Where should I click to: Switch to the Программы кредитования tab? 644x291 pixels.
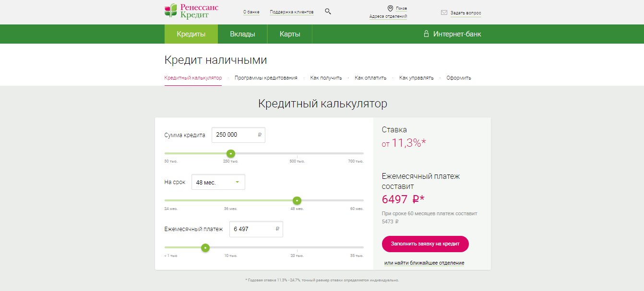(266, 78)
